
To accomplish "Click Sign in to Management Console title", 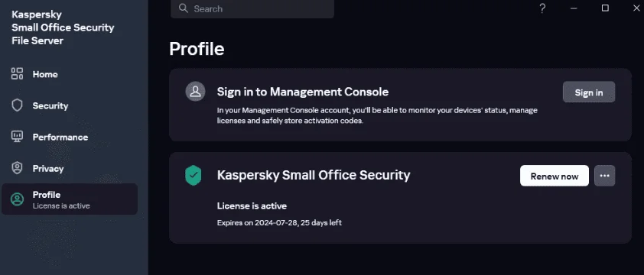I will click(x=303, y=92).
